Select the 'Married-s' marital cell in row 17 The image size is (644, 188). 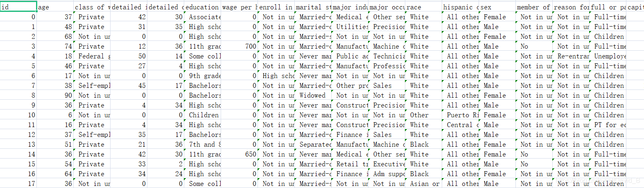[313, 184]
